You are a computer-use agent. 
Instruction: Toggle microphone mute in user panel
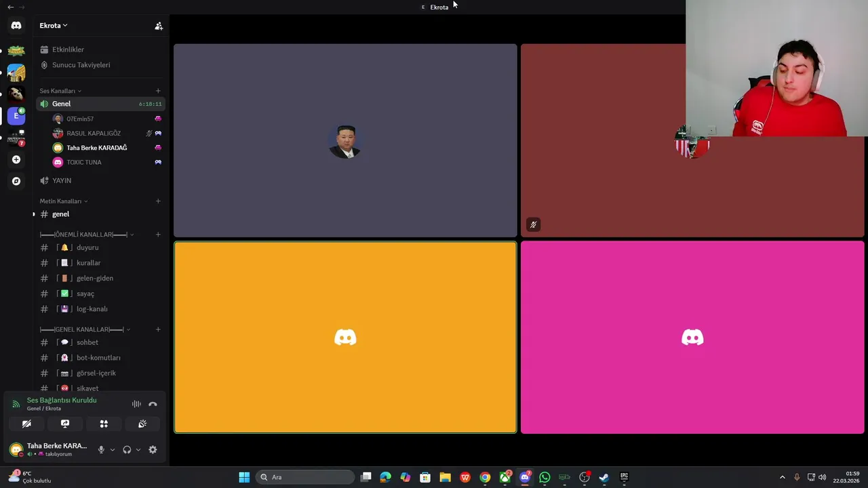(101, 449)
